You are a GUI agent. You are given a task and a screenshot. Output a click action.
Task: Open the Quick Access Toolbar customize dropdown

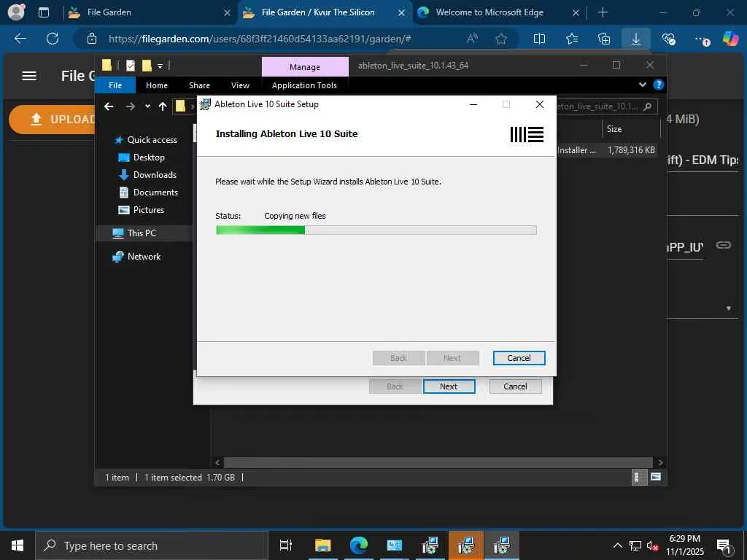pyautogui.click(x=160, y=66)
